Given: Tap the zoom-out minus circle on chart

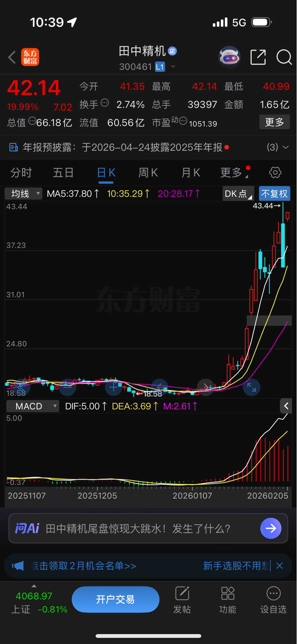Looking at the screenshot, I should click(67, 387).
